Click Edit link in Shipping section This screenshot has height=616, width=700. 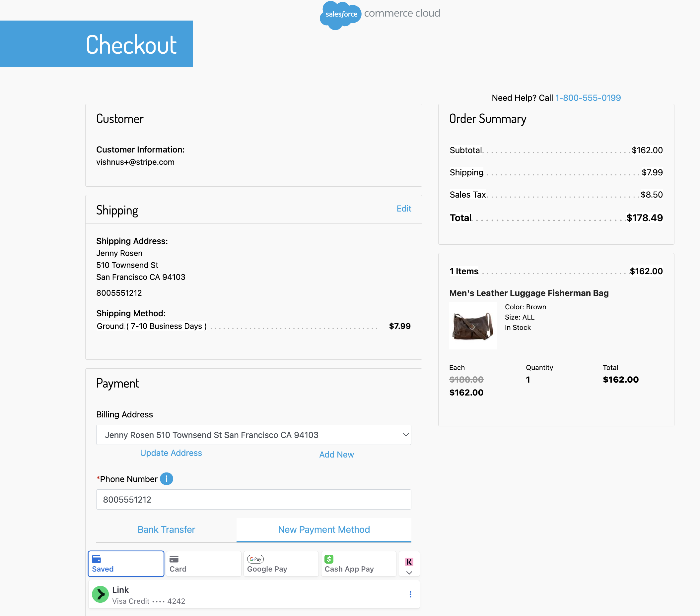403,209
